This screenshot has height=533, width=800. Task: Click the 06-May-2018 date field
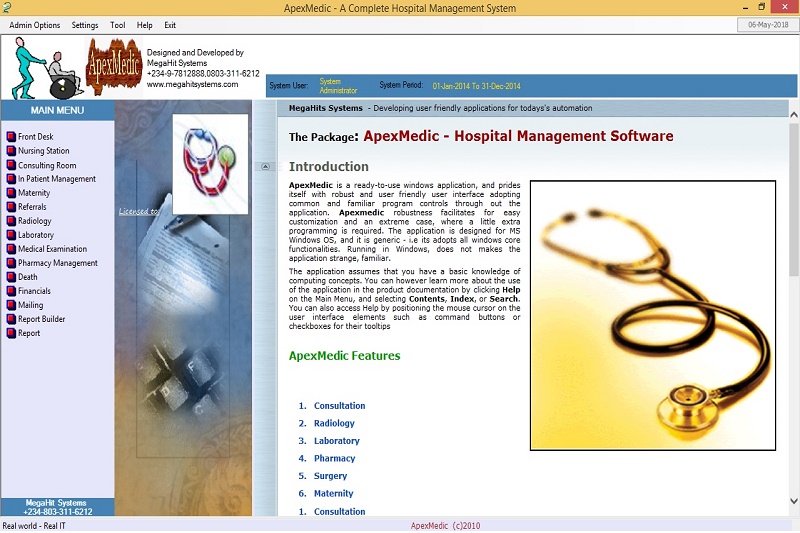767,25
